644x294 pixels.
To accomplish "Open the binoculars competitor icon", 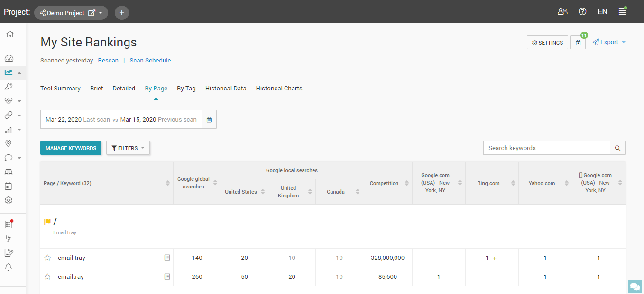I will click(x=9, y=172).
